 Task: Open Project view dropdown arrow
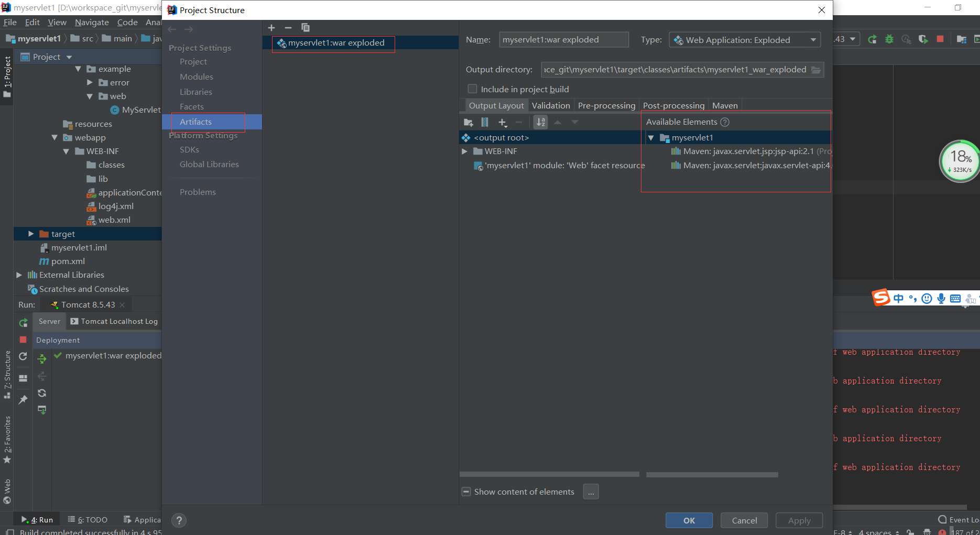69,57
